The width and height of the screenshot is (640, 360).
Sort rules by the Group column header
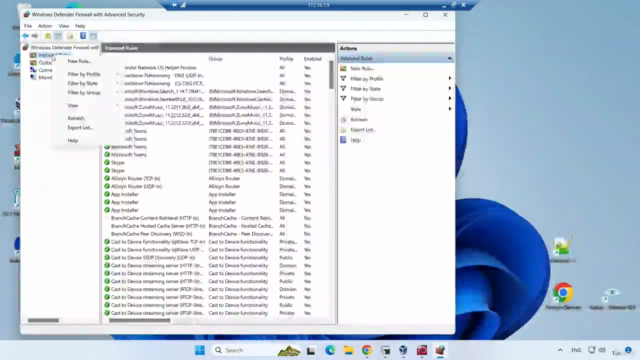pyautogui.click(x=216, y=59)
